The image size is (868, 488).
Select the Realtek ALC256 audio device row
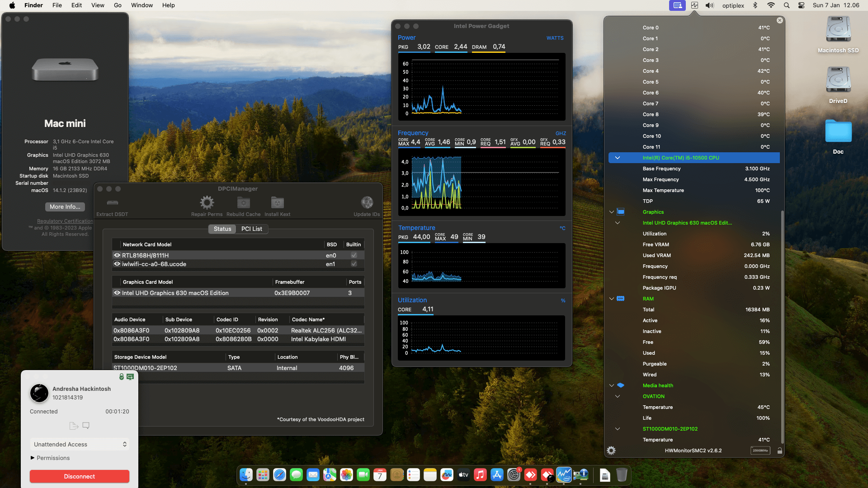238,330
